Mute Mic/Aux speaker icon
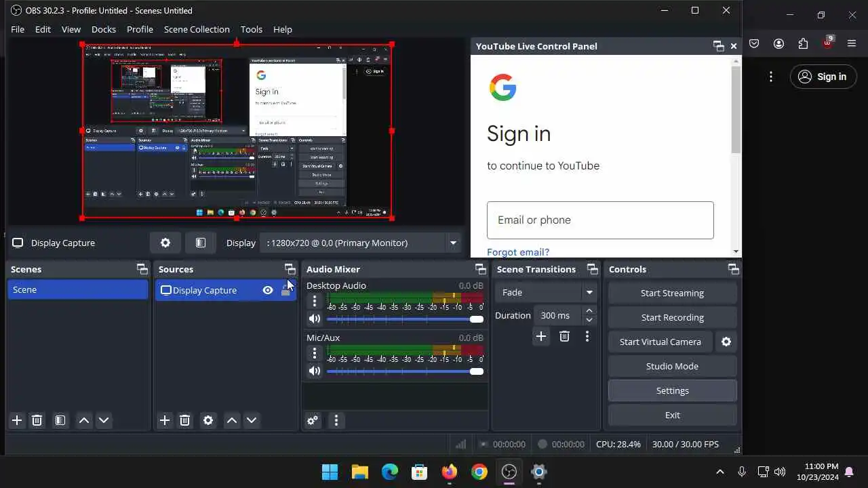Viewport: 868px width, 488px height. pos(314,371)
